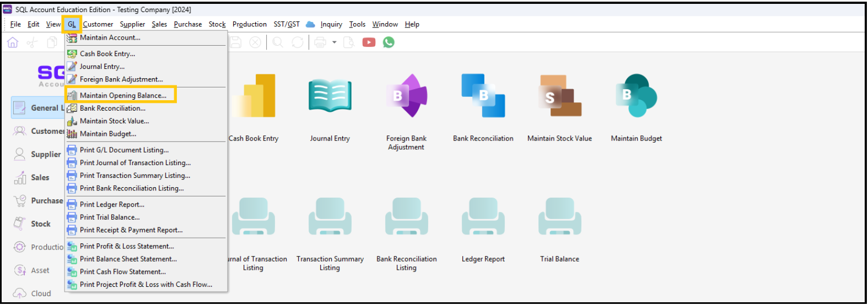The width and height of the screenshot is (868, 305).
Task: Open the Tools menu
Action: coord(357,24)
